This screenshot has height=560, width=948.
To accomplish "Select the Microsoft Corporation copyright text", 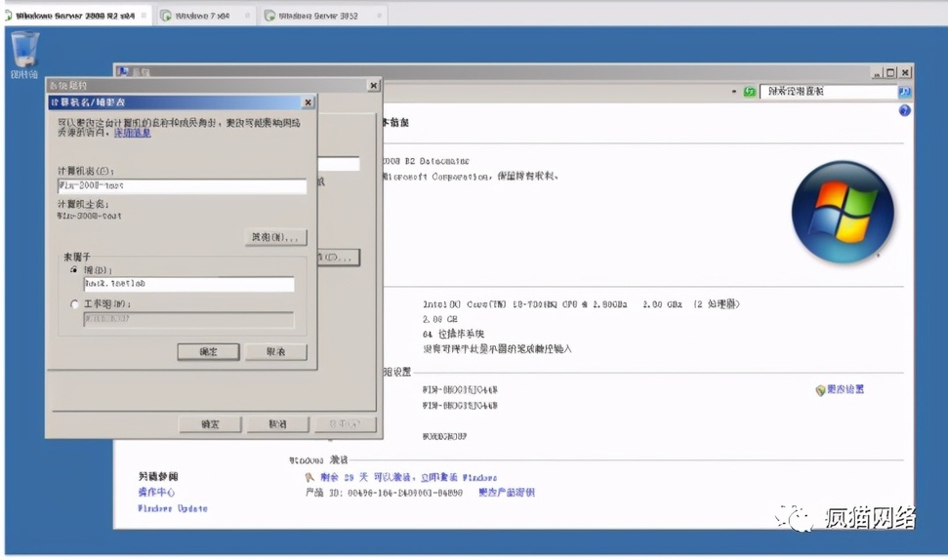I will [470, 177].
